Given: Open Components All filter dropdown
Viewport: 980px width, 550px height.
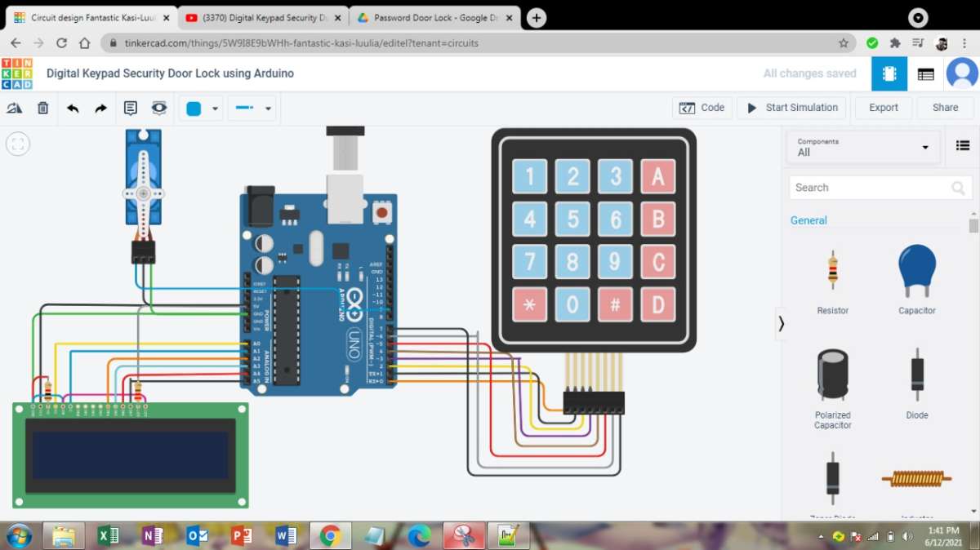Looking at the screenshot, I should (x=863, y=147).
